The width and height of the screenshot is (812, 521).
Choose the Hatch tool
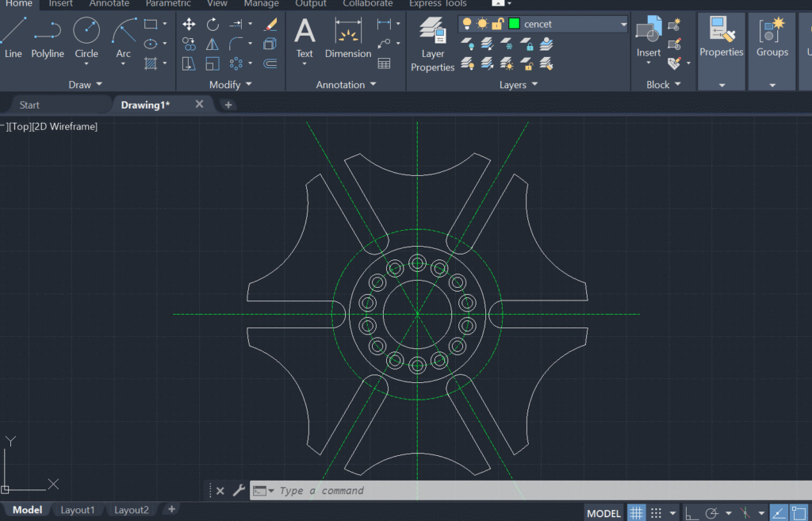pos(151,63)
